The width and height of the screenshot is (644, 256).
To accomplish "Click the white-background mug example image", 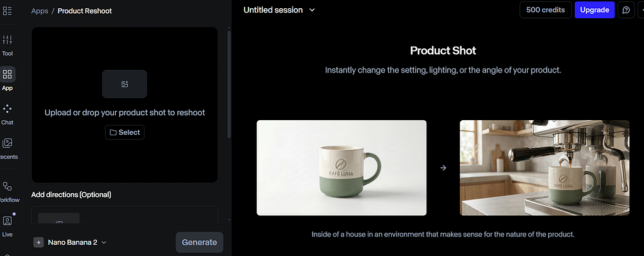I will (341, 168).
